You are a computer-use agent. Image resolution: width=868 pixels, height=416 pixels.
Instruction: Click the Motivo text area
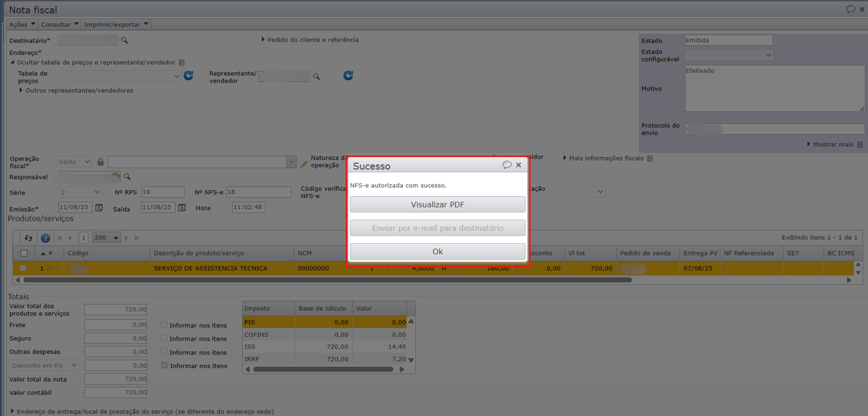pos(774,88)
